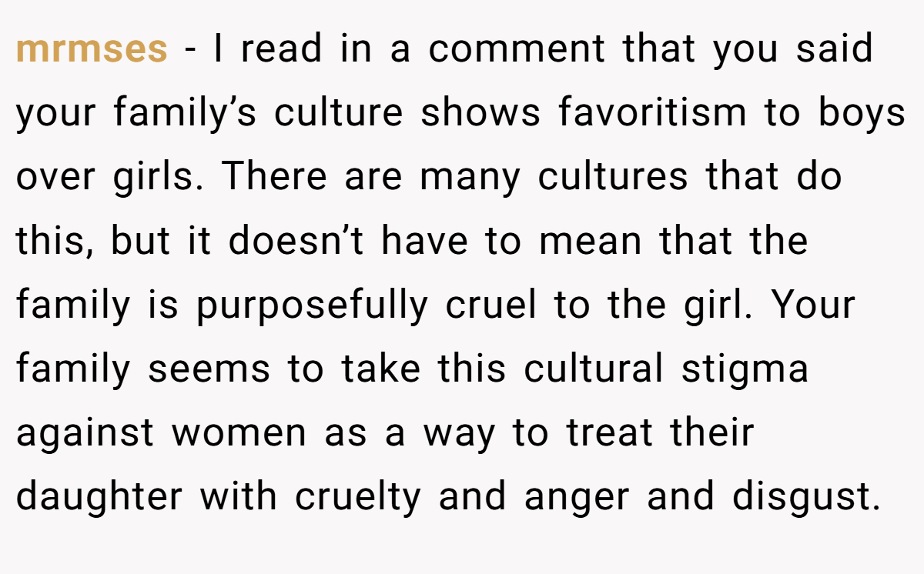Click the word "comment" in the first line
Screen dimensions: 924x574
pos(517,51)
